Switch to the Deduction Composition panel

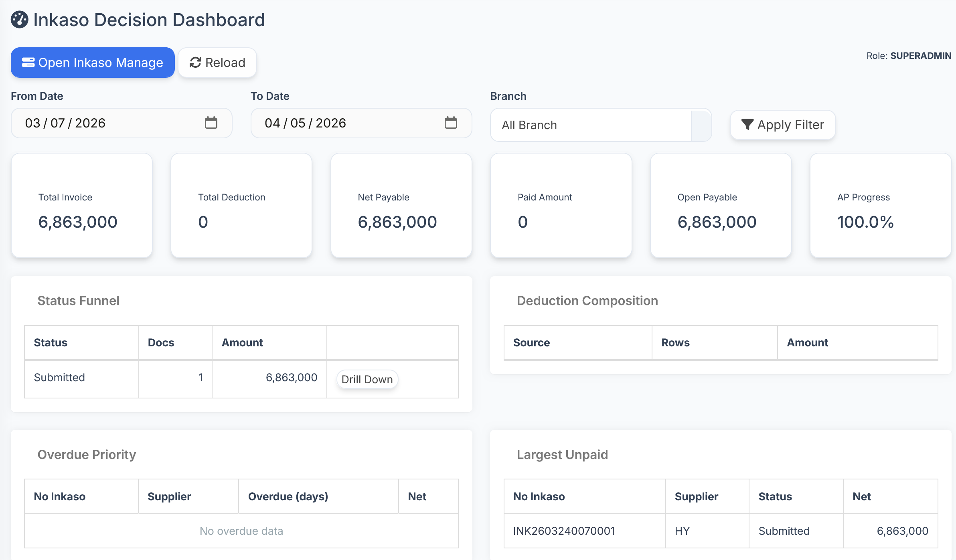coord(587,301)
